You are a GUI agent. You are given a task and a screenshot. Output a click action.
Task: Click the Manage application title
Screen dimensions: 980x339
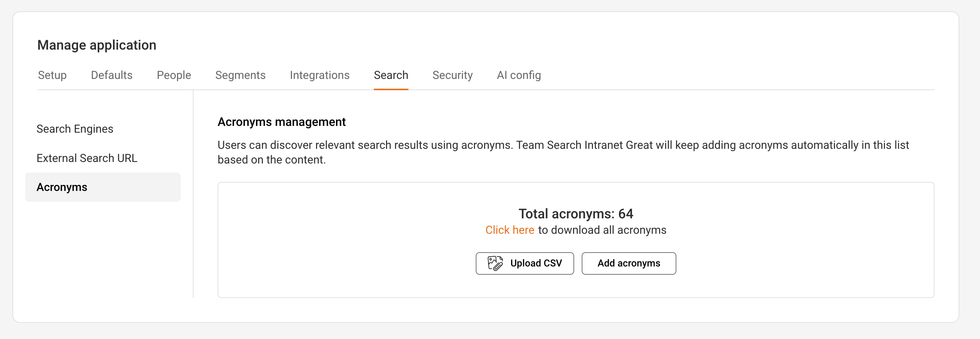point(97,44)
